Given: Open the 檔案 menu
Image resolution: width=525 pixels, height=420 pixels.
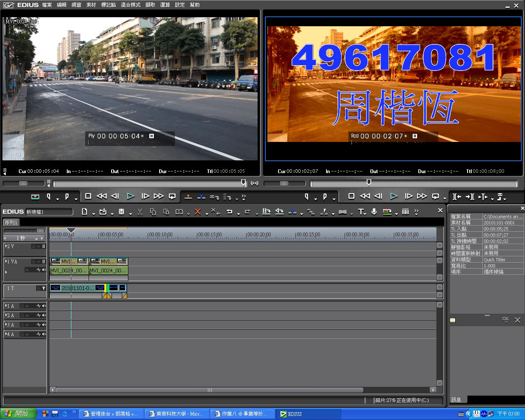Looking at the screenshot, I should click(x=47, y=5).
